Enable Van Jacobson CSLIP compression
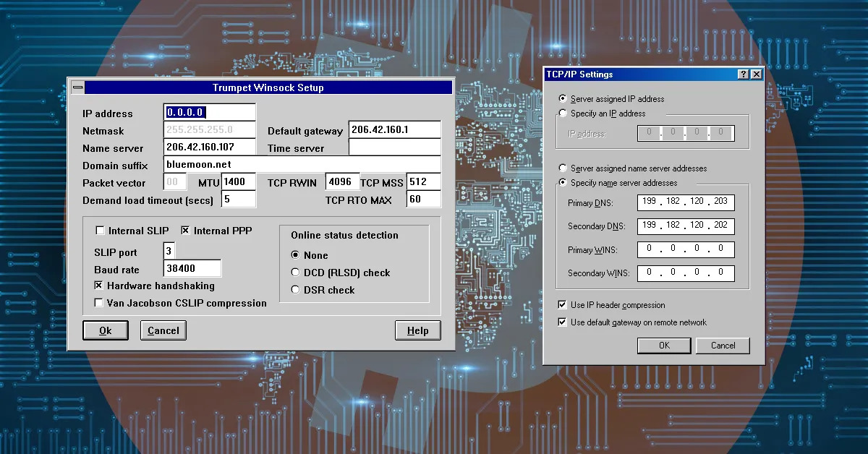Screen dimensions: 868x454 click(x=99, y=303)
